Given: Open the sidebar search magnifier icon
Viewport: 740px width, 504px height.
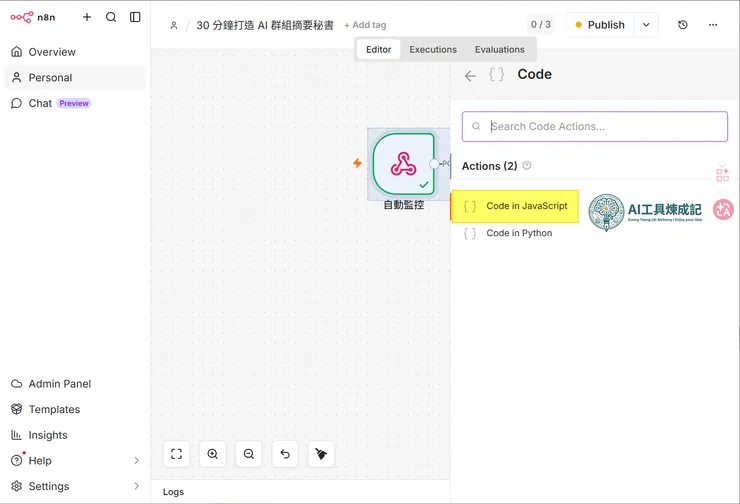Looking at the screenshot, I should coord(111,17).
